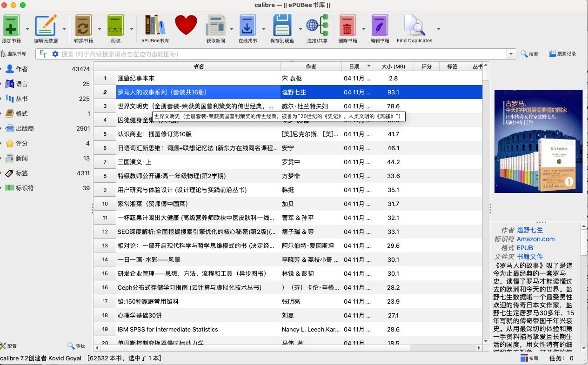This screenshot has width=588, height=365.
Task: Click the 转换书籍 convert books icon
Action: tap(83, 25)
